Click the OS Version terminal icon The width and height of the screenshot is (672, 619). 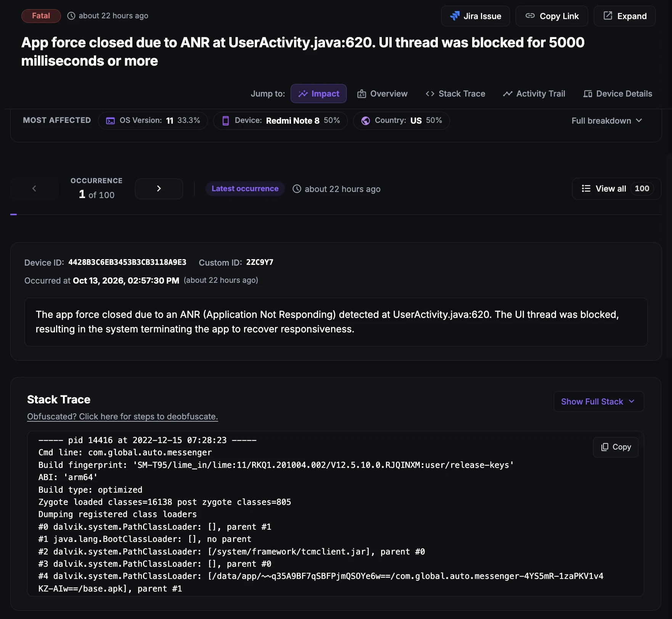[x=110, y=121]
